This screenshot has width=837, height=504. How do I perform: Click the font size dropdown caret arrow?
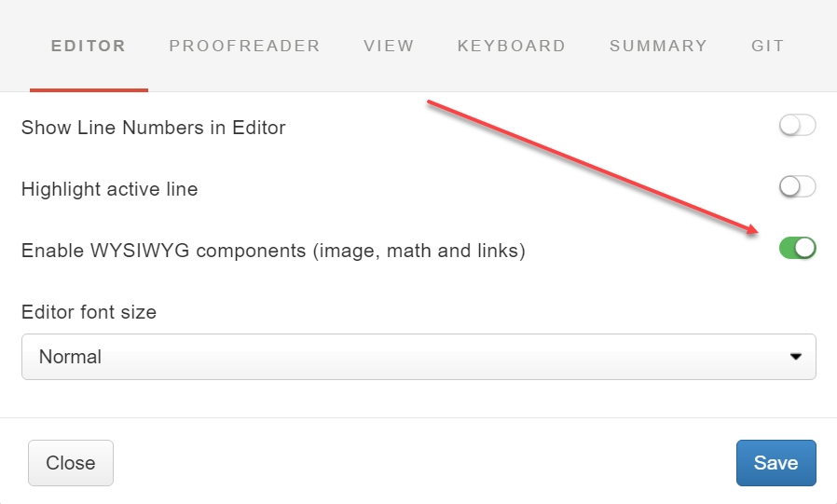point(795,357)
